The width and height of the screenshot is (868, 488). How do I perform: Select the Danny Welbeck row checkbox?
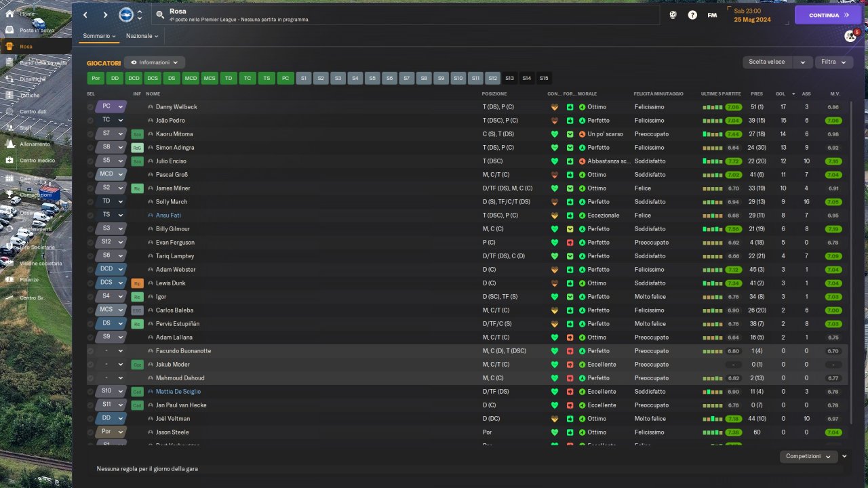pyautogui.click(x=90, y=107)
